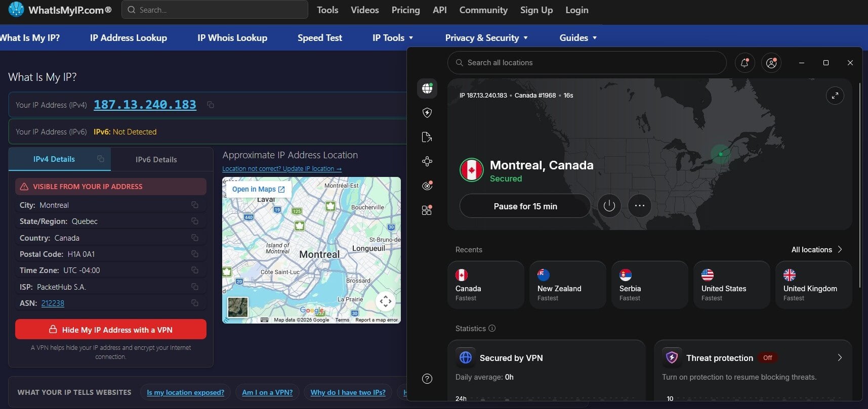The image size is (868, 409).
Task: Open the help question mark icon
Action: (427, 379)
